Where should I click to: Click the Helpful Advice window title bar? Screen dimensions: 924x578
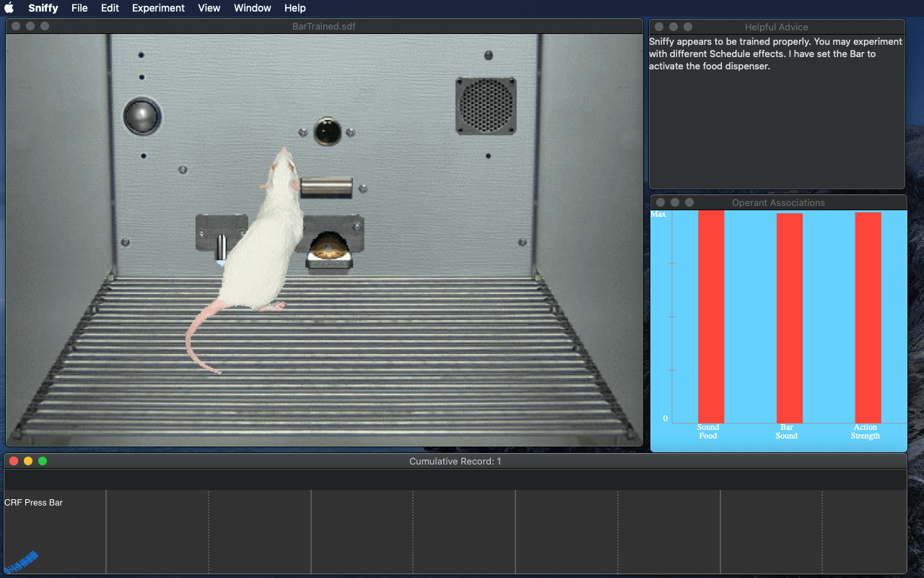click(777, 27)
